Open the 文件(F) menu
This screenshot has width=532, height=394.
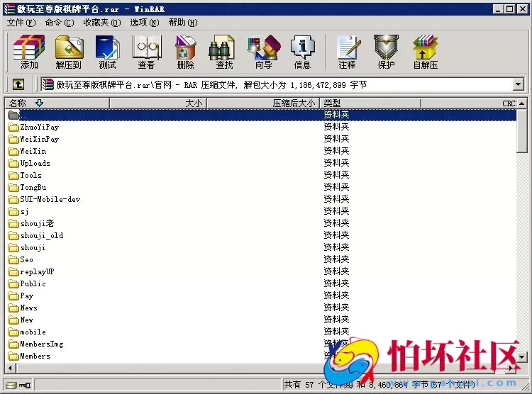tap(21, 23)
